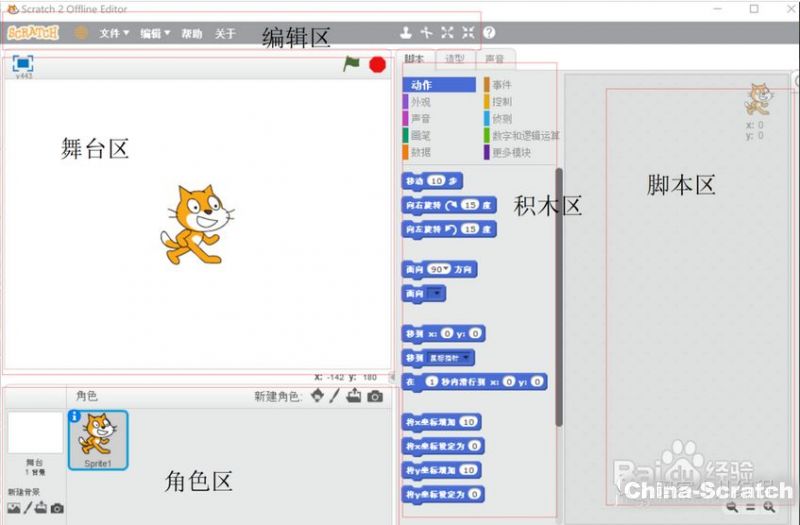Click the green flag to start
The image size is (800, 525).
click(351, 63)
